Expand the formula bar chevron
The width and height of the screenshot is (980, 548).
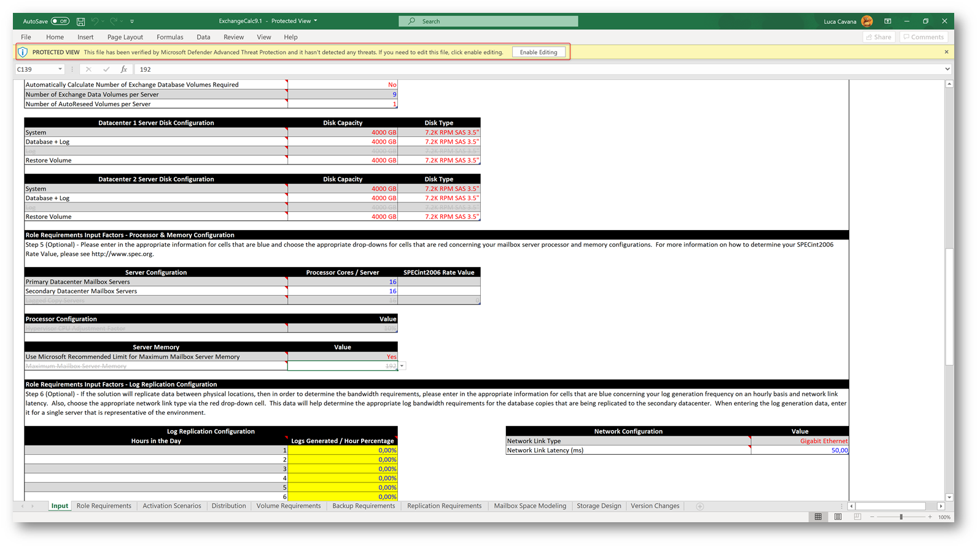point(948,69)
